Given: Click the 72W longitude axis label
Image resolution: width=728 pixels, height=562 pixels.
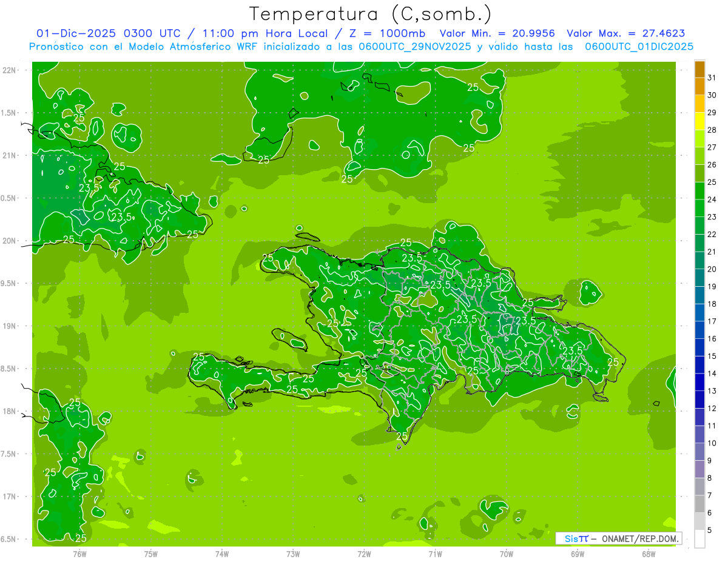Looking at the screenshot, I should (364, 554).
